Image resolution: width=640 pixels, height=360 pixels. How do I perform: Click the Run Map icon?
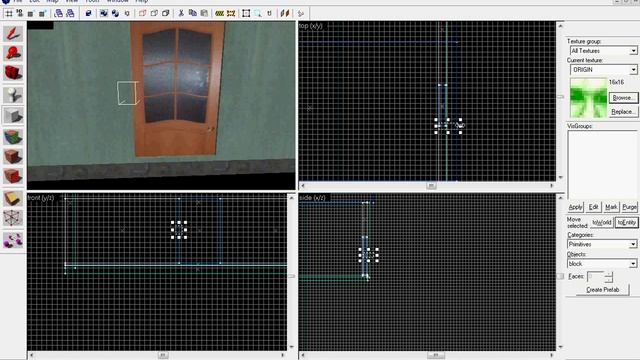pyautogui.click(x=301, y=13)
